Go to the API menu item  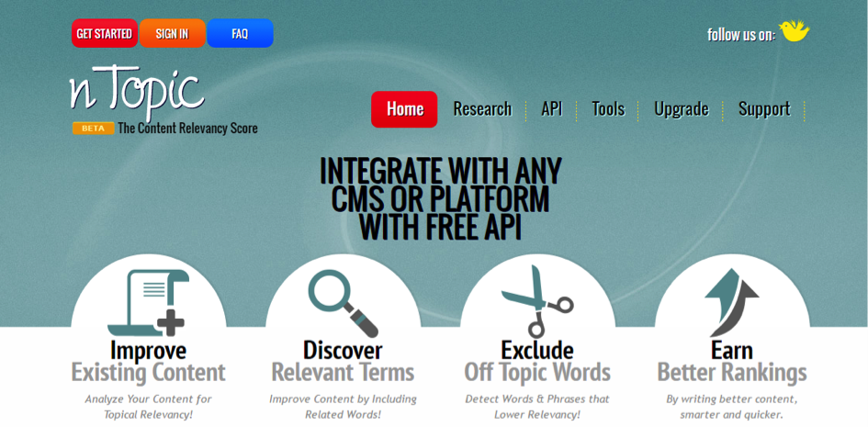[551, 109]
